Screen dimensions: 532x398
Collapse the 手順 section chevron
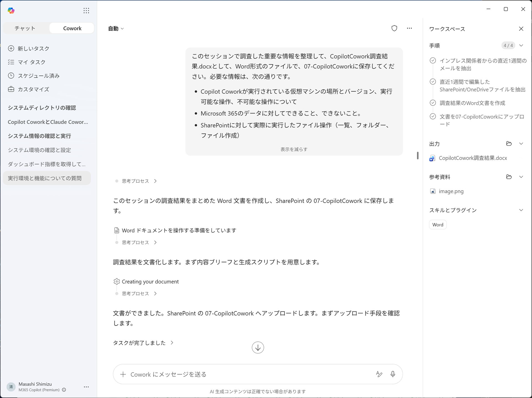click(x=521, y=45)
